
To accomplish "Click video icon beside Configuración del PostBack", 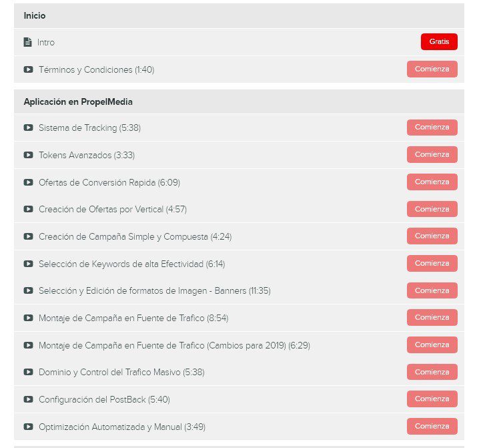I will coord(29,399).
